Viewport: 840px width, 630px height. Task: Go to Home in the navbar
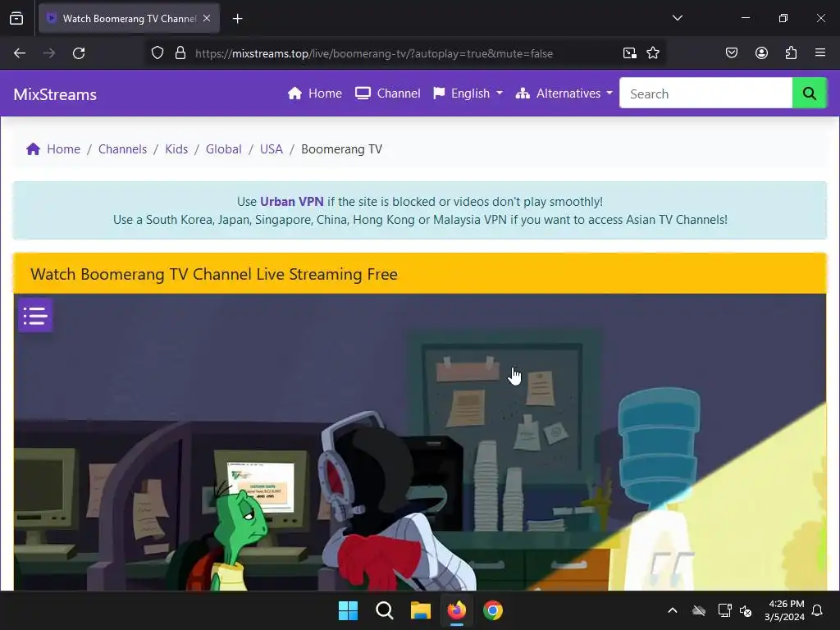coord(315,94)
